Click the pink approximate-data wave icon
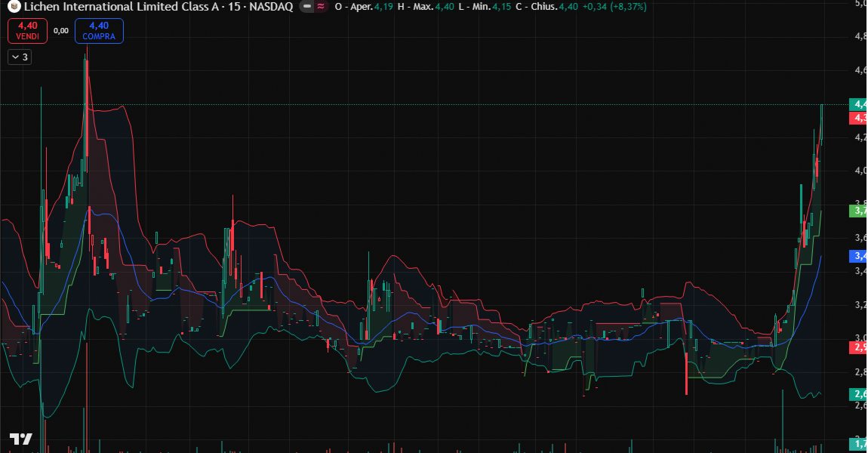The width and height of the screenshot is (868, 453). [x=321, y=7]
